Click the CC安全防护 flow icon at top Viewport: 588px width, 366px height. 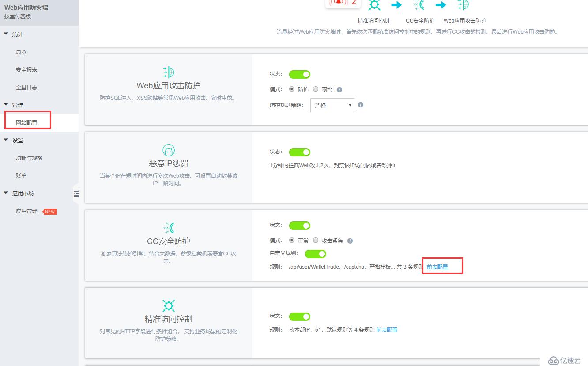point(418,4)
